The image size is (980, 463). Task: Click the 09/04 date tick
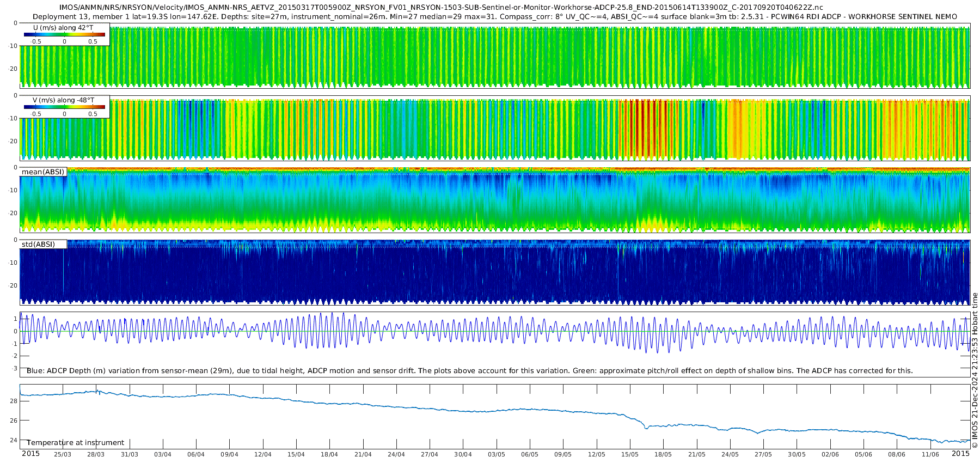coord(229,454)
